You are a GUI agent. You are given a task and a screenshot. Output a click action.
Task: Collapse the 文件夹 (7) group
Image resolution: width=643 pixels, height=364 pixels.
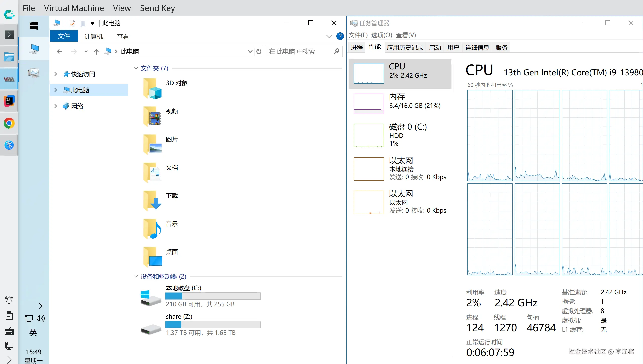(136, 68)
